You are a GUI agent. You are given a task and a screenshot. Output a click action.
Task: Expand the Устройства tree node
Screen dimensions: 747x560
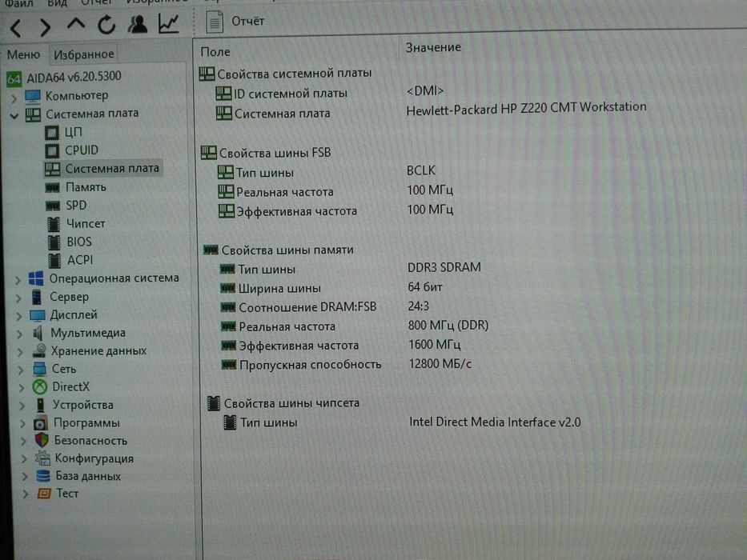pyautogui.click(x=22, y=406)
